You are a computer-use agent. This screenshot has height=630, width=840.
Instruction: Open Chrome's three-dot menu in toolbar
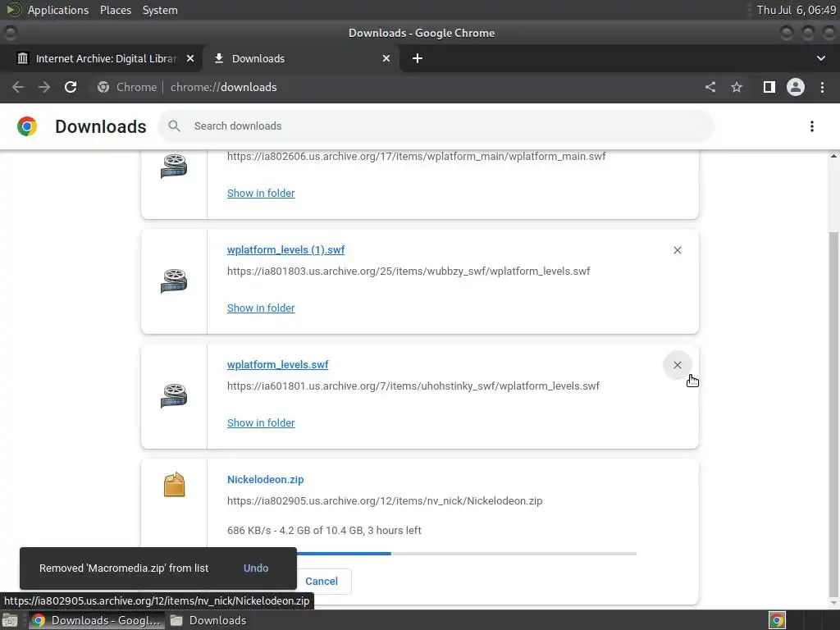[x=822, y=87]
